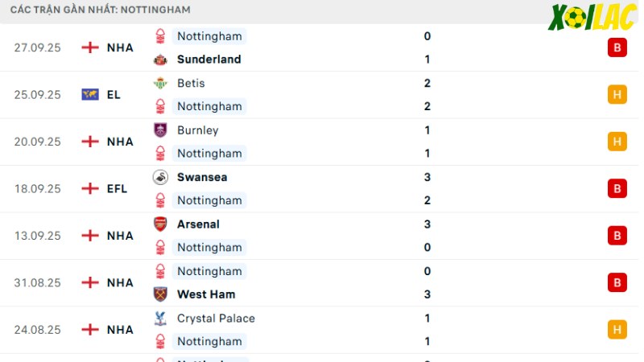Viewport: 644px width, 362px height.
Task: Click the orange H badge for Burnley match
Action: tap(617, 142)
